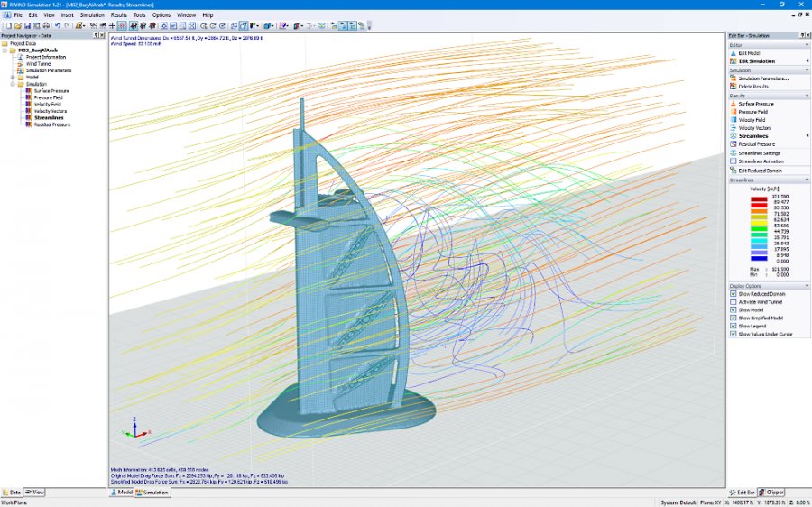Collapse the Editor section in Edit Bar
Viewport: 812px width, 507px height.
(x=807, y=45)
